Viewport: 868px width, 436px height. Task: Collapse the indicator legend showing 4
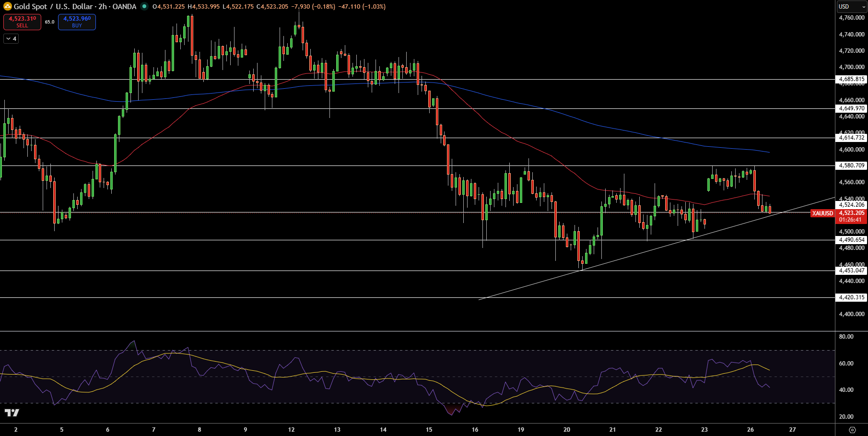pyautogui.click(x=11, y=39)
